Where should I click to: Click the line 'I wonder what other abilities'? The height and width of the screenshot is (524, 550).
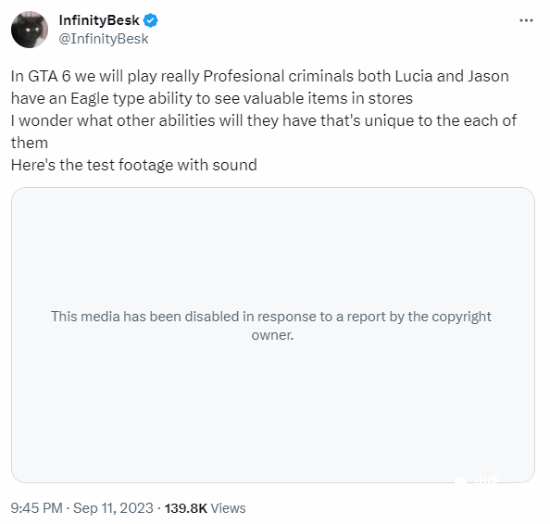click(x=264, y=120)
